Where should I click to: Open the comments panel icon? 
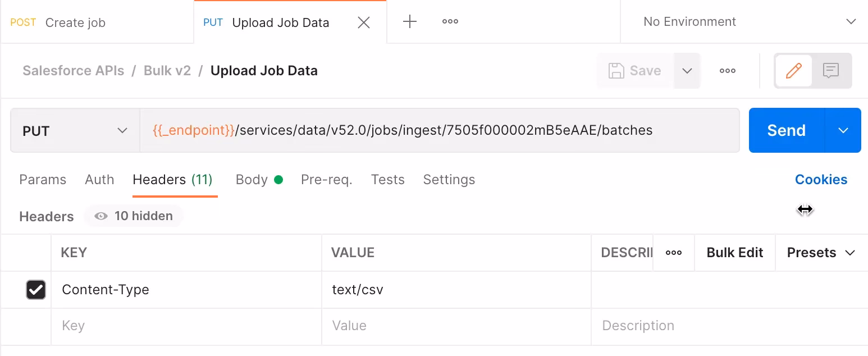click(x=830, y=71)
